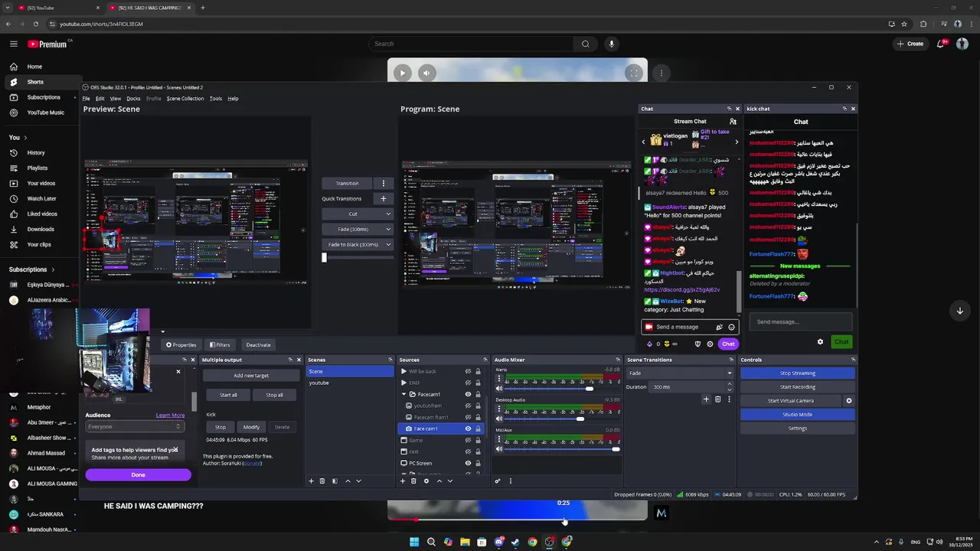Open Scene Collection menu
The width and height of the screenshot is (980, 551).
(x=185, y=98)
